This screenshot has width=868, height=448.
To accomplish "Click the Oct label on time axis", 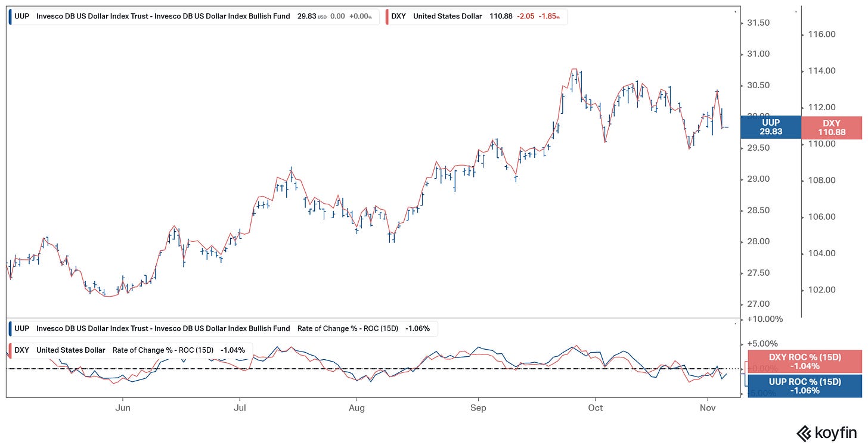I will (x=595, y=408).
